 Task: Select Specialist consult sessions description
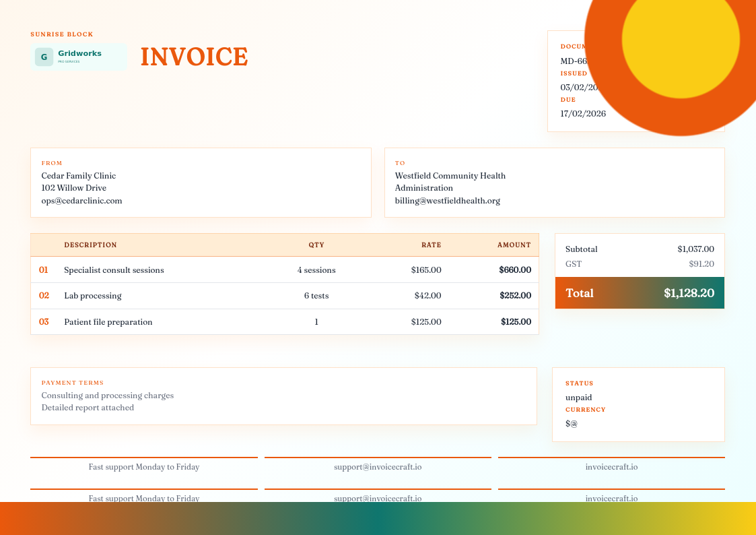[114, 270]
